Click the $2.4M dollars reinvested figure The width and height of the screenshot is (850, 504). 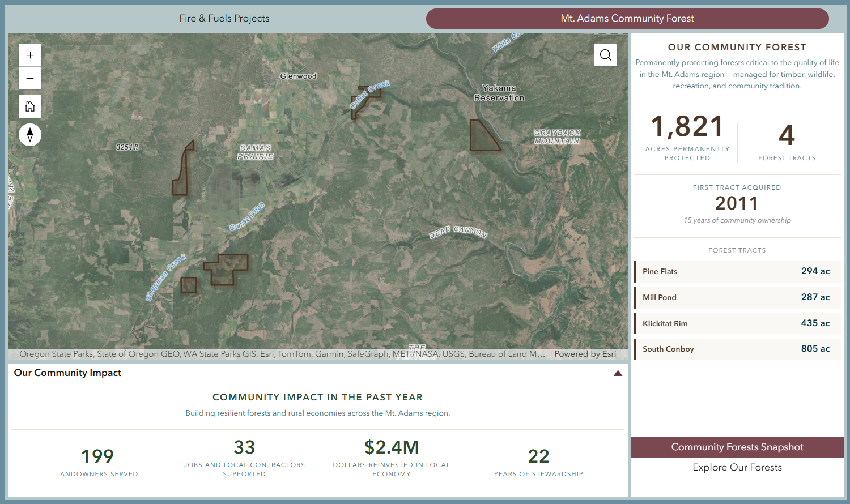(392, 447)
